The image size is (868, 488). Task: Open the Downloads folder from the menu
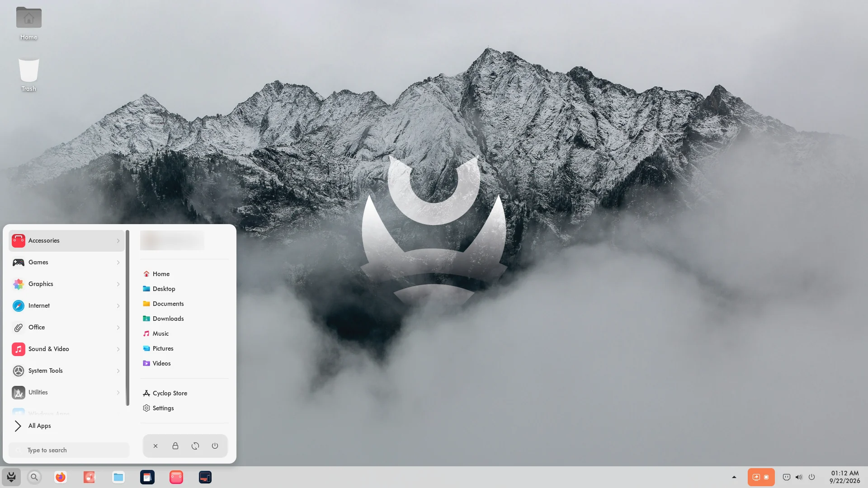tap(163, 319)
